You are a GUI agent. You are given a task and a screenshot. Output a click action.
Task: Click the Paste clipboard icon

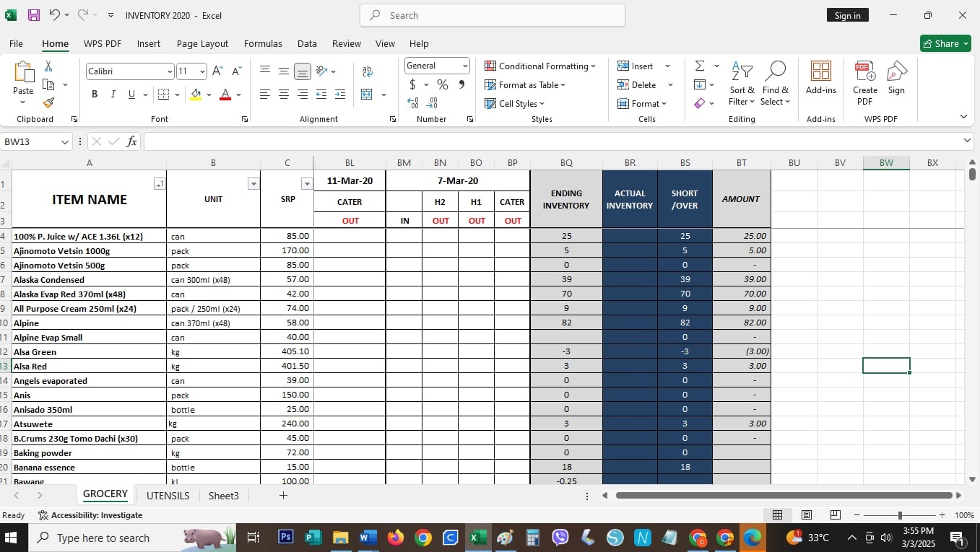[23, 72]
